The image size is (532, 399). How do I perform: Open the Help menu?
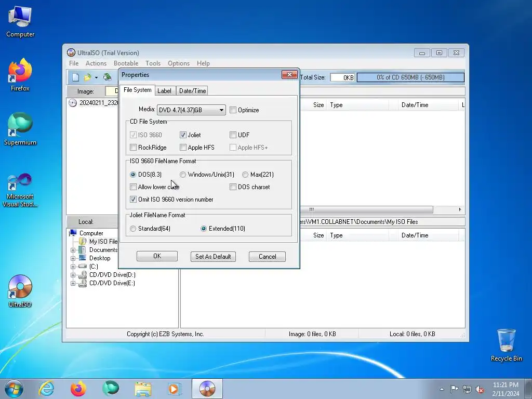(x=203, y=63)
